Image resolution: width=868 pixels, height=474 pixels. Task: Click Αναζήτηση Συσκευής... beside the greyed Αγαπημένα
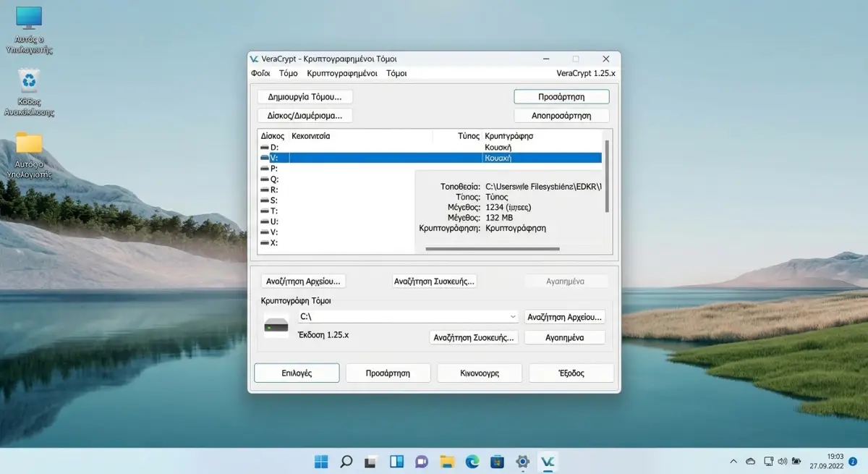[x=434, y=281]
